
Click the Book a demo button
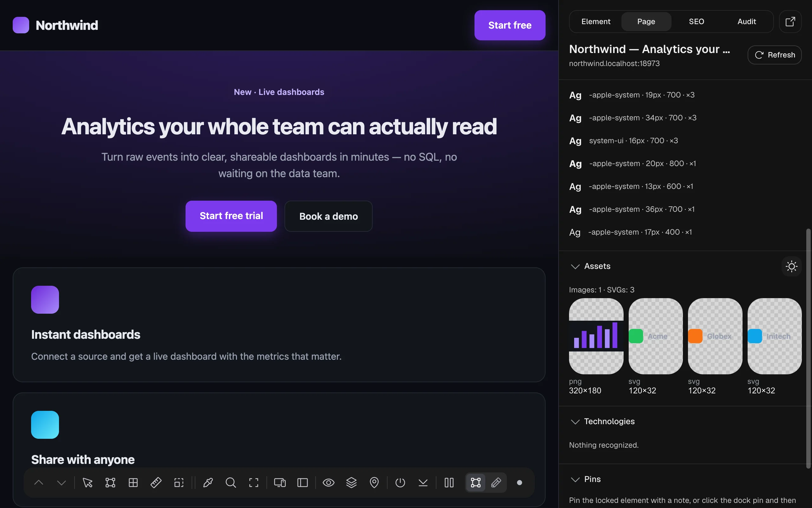(x=329, y=216)
